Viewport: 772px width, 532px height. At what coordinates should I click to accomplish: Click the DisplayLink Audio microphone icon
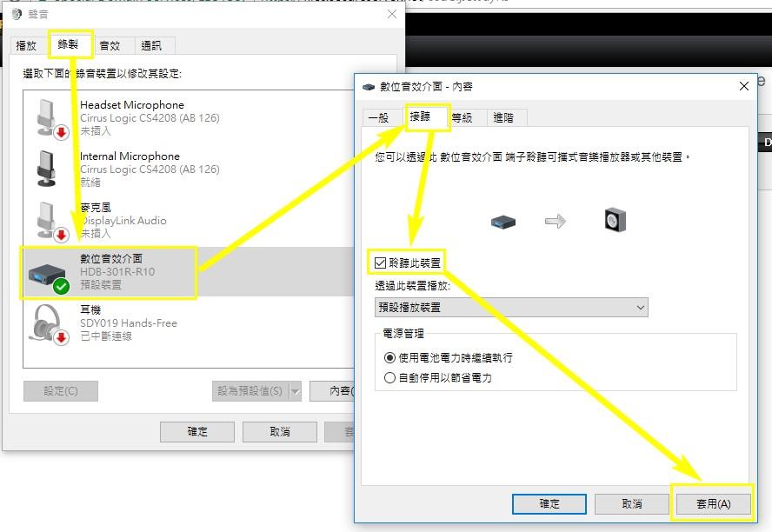(51, 222)
